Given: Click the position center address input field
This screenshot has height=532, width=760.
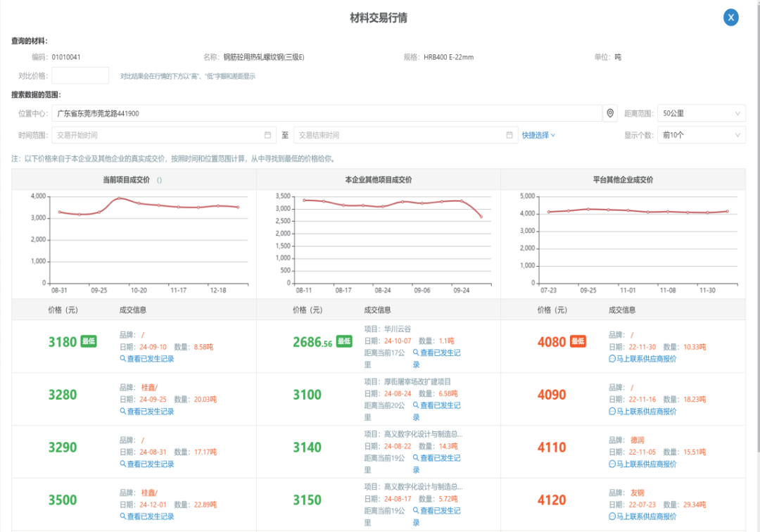Looking at the screenshot, I should point(327,113).
